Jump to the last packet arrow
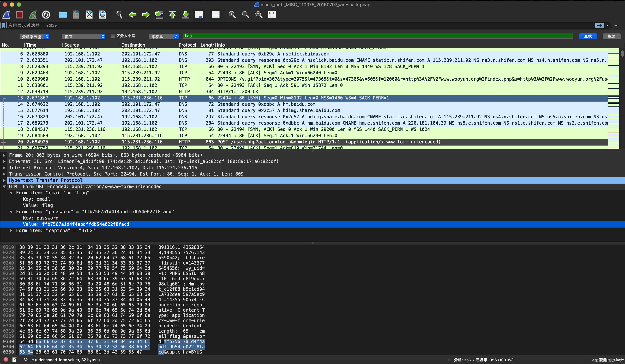The height and width of the screenshot is (364, 625). (x=185, y=15)
